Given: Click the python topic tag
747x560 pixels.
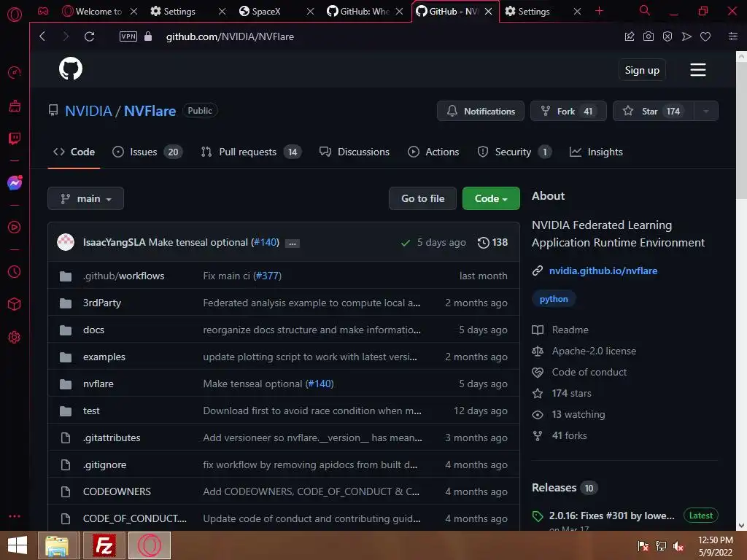Looking at the screenshot, I should [x=554, y=299].
